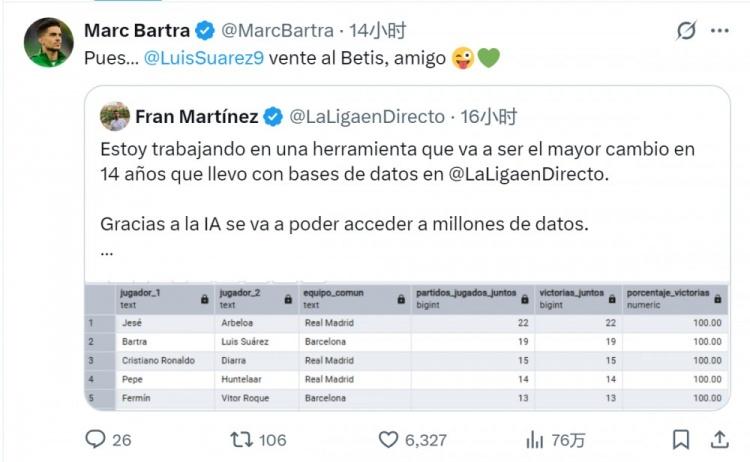Bookmark this tweet

[x=681, y=439]
